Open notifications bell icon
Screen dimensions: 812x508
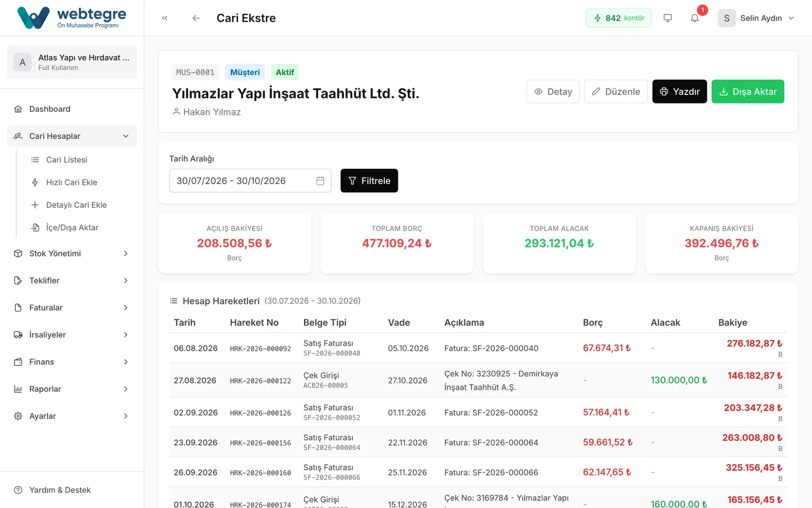[695, 18]
